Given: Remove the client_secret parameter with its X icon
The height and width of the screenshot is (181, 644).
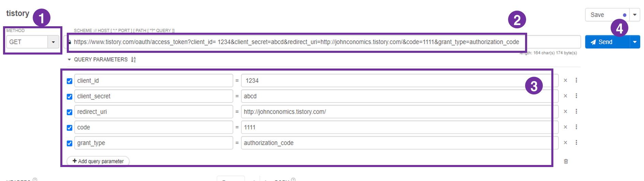Looking at the screenshot, I should pyautogui.click(x=565, y=96).
